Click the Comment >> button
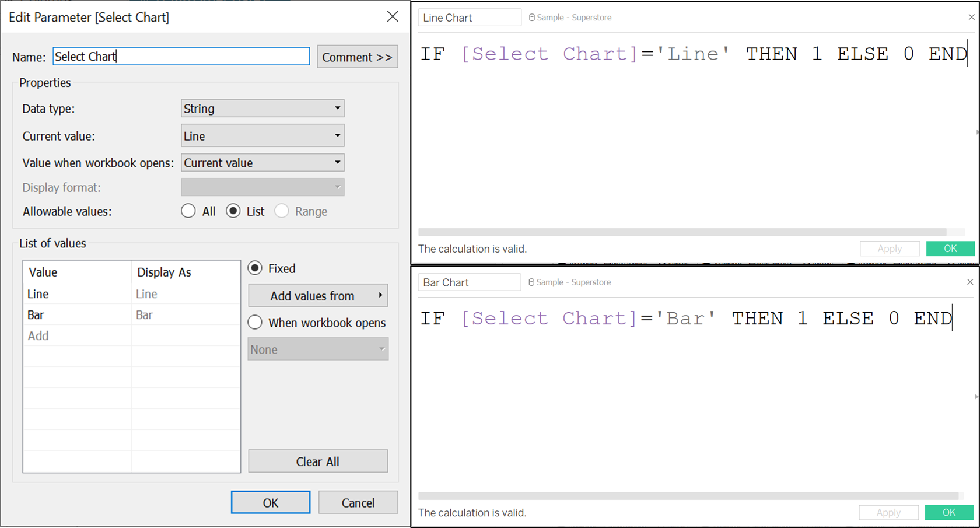Viewport: 980px width, 528px height. (x=357, y=57)
